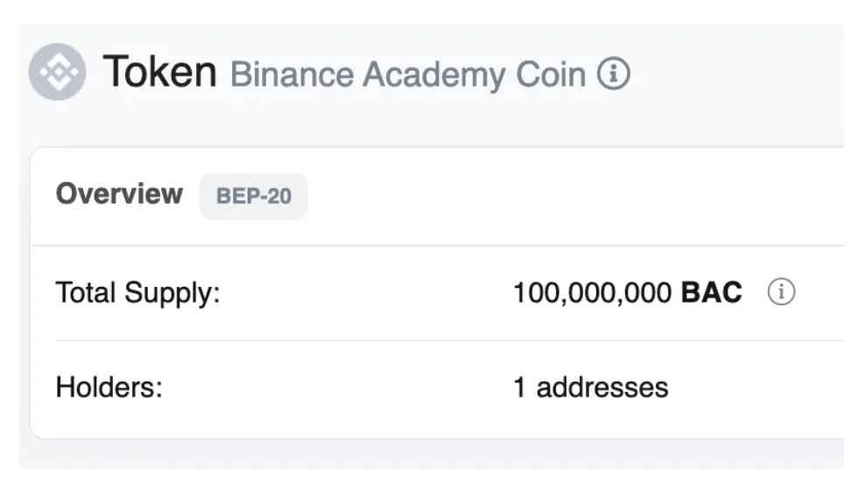Click the gray page background below the card
865x504 pixels.
[x=432, y=455]
